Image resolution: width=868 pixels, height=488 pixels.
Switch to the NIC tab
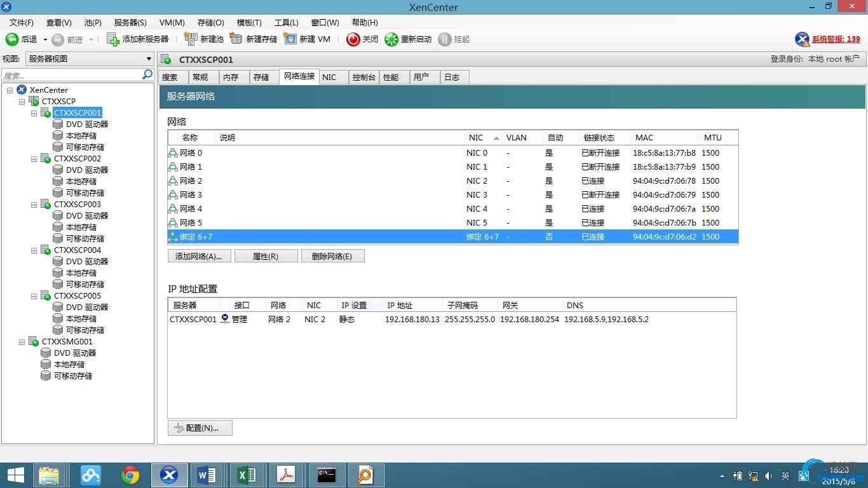coord(333,77)
